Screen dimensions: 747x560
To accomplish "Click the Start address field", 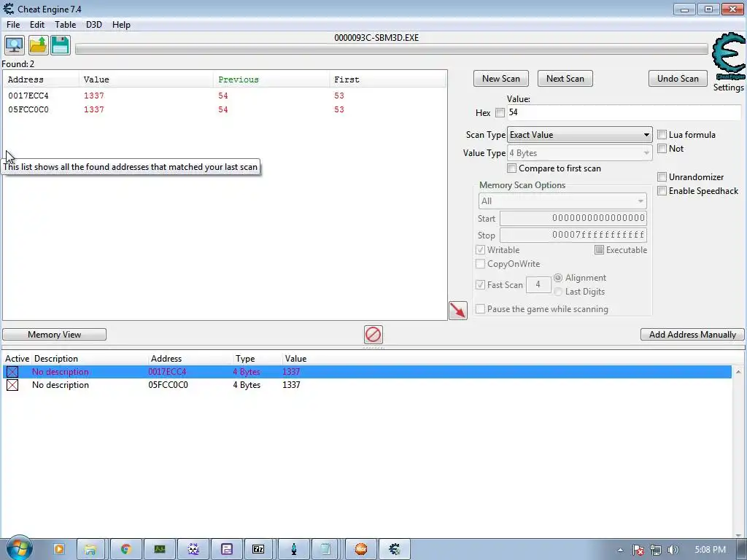I will pos(573,218).
